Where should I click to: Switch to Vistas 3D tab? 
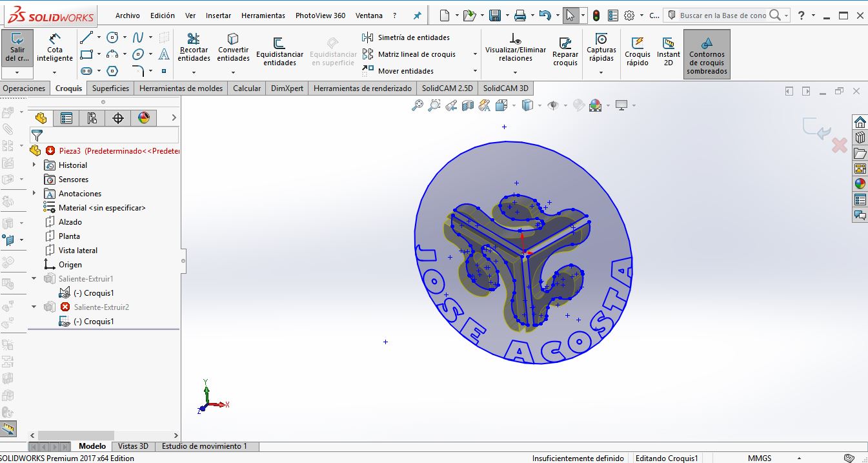pyautogui.click(x=133, y=446)
